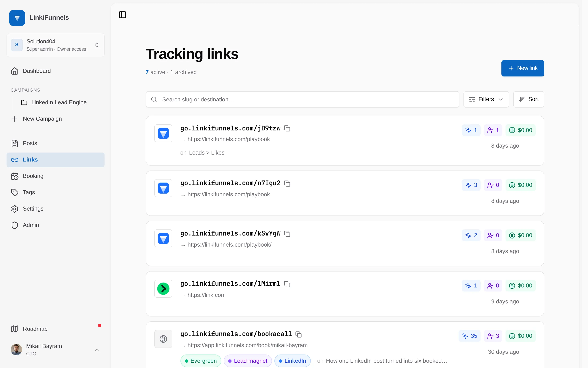Click the clicks count on bookacall link
The width and height of the screenshot is (588, 368).
[x=469, y=336]
